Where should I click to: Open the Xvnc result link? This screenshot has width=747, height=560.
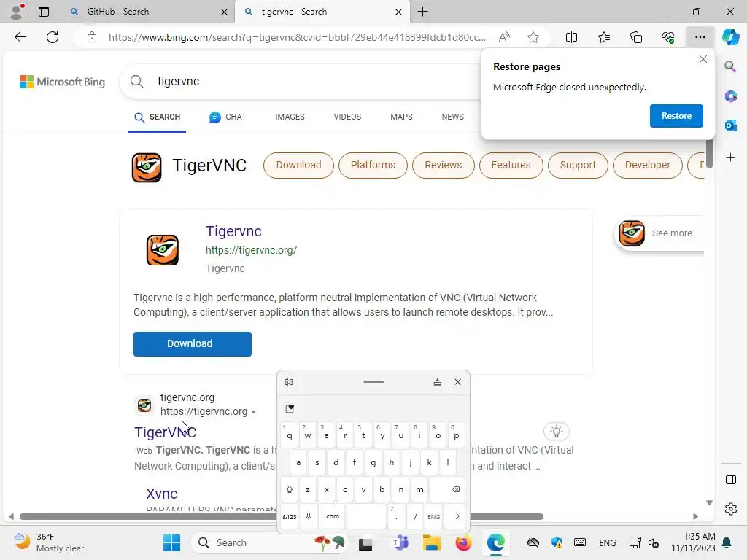(x=161, y=494)
